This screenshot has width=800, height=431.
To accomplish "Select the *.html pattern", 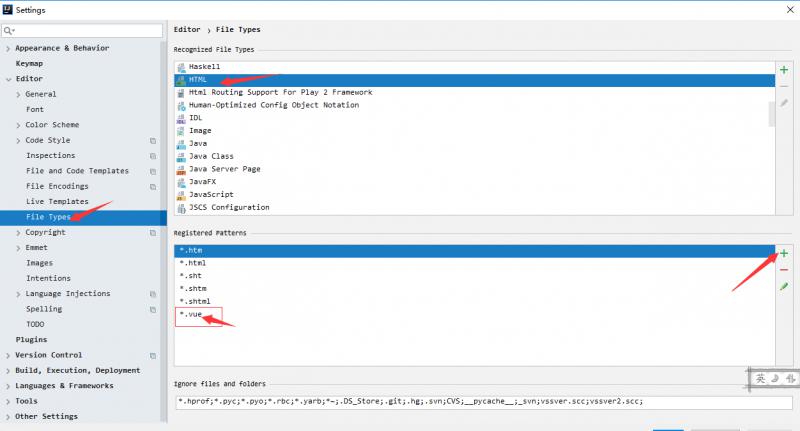I will click(474, 263).
